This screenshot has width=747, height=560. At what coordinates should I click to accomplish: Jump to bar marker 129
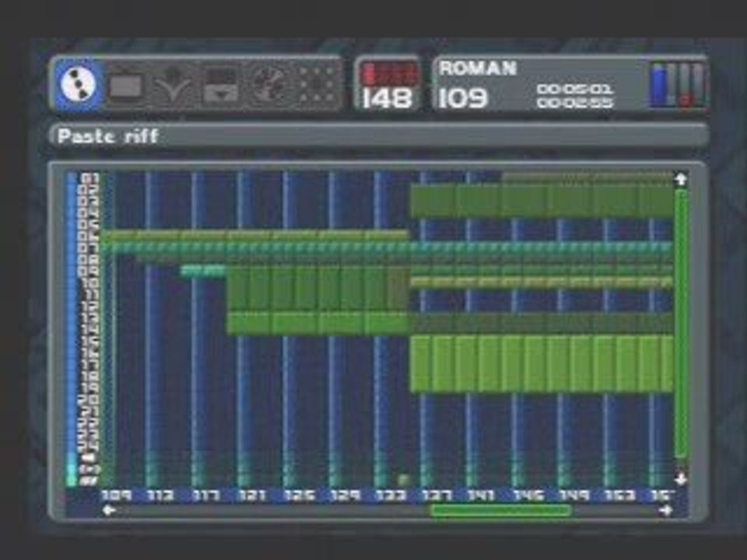point(345,495)
